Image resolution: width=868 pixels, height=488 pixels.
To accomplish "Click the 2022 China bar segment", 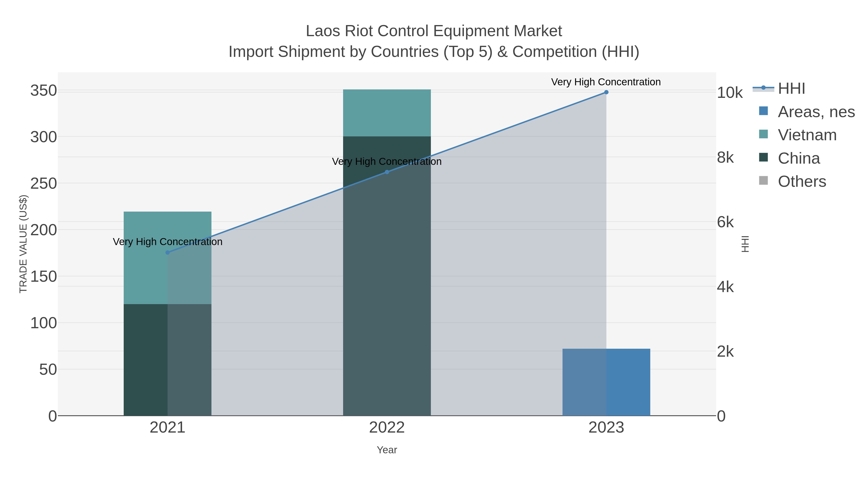I will click(x=387, y=276).
